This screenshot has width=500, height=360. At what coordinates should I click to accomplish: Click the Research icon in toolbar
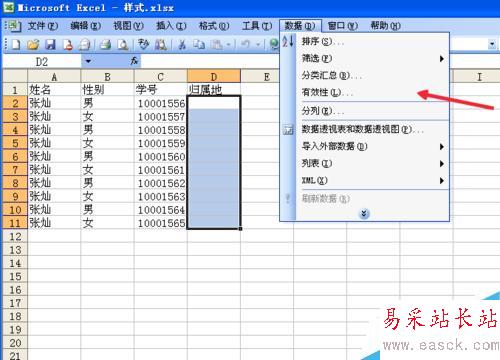pyautogui.click(x=161, y=44)
